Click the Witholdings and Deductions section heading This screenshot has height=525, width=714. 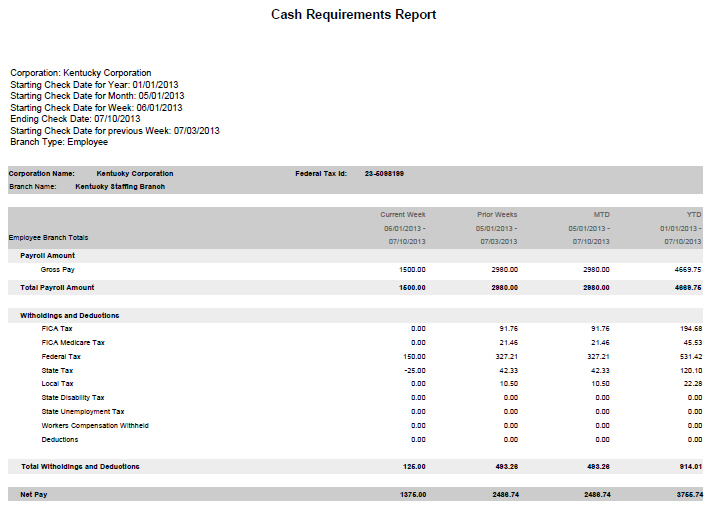[x=69, y=315]
